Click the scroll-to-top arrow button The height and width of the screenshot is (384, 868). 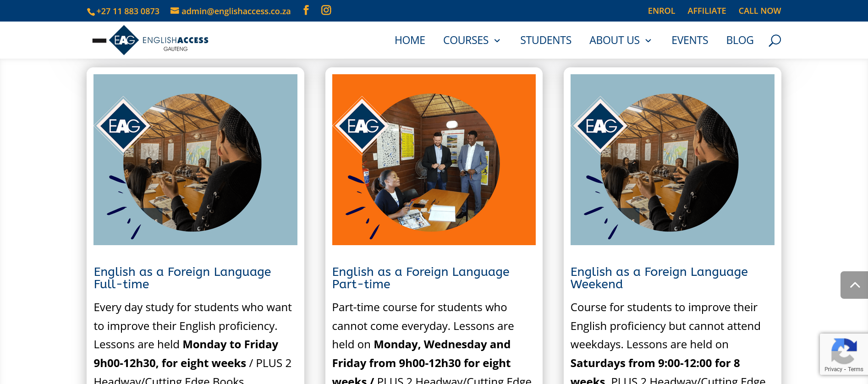click(x=854, y=285)
